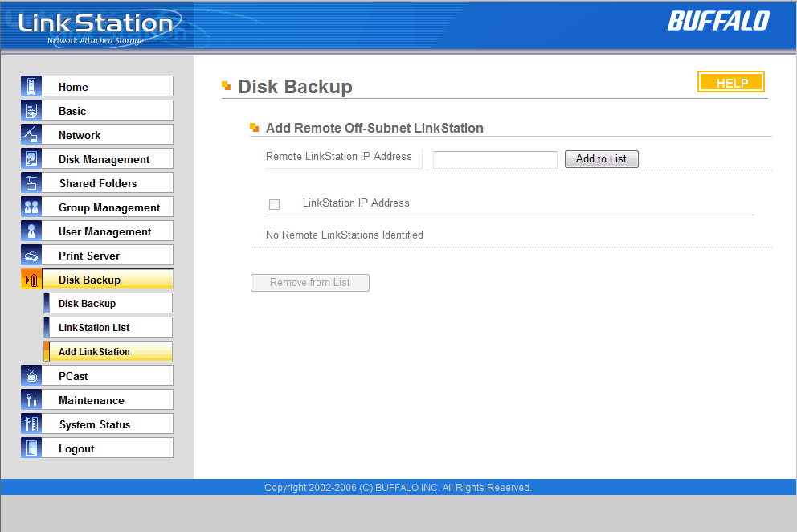Open Group Management page
Viewport: 797px width, 532px height.
pos(107,207)
